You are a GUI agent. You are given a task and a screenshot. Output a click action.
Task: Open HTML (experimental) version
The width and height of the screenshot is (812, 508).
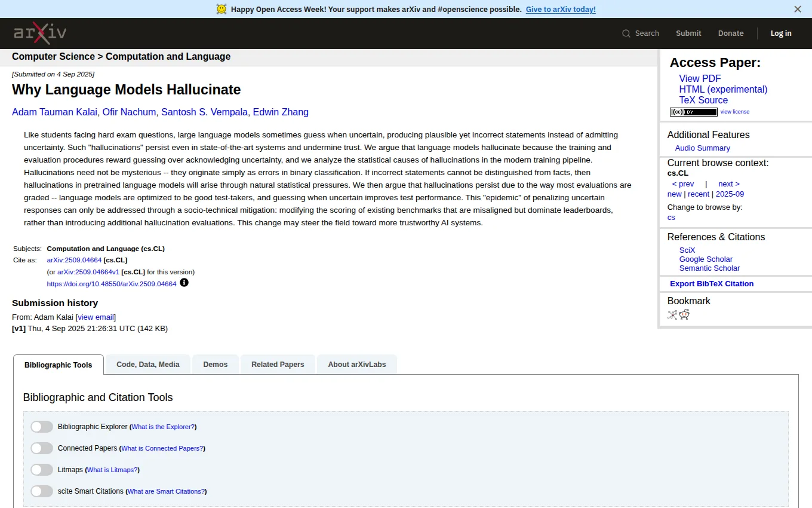(x=723, y=89)
